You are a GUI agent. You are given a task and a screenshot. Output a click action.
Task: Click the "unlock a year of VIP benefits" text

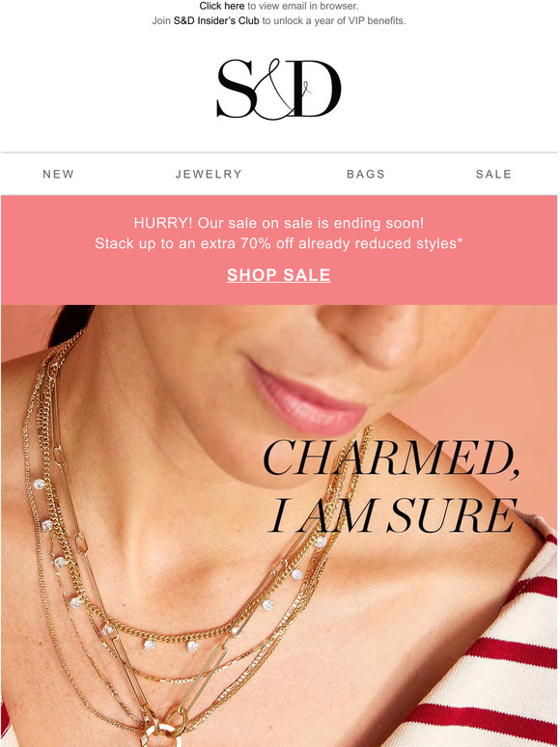tap(339, 21)
